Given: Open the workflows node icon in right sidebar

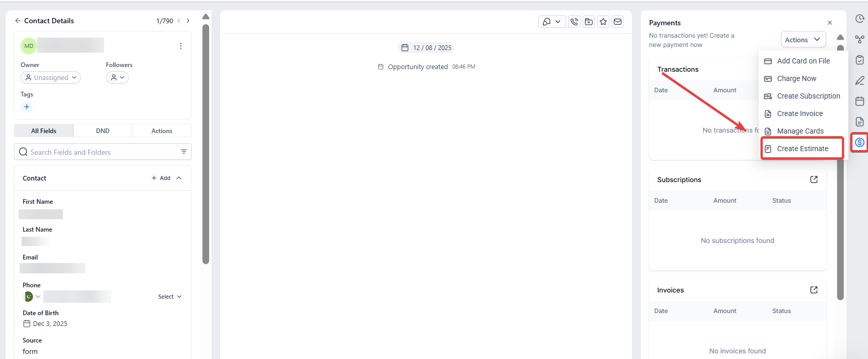Looking at the screenshot, I should click(860, 39).
